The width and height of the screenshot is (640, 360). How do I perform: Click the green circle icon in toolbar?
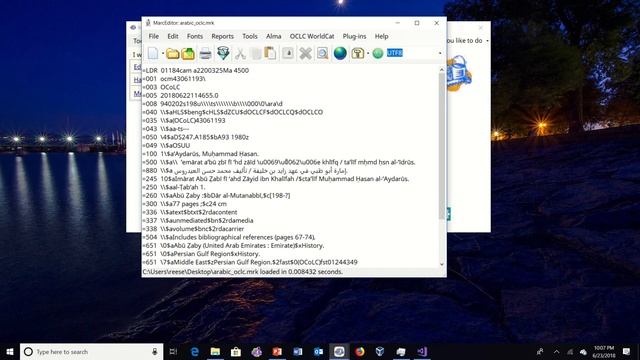(378, 53)
